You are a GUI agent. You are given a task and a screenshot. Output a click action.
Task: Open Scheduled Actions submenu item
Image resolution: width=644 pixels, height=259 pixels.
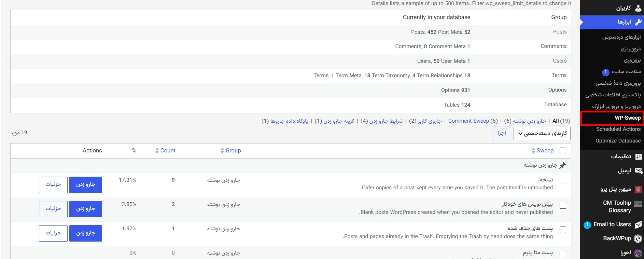[x=618, y=129]
